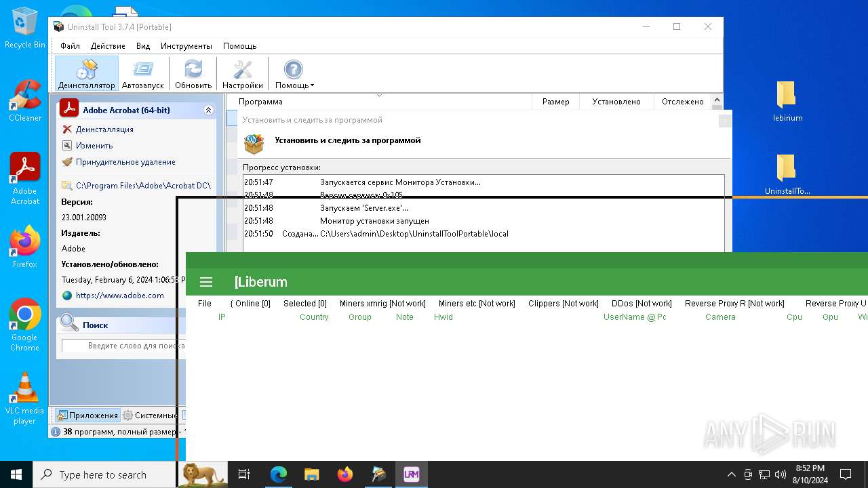Open Miners xmrig [Not work] menu
The image size is (868, 488).
382,304
